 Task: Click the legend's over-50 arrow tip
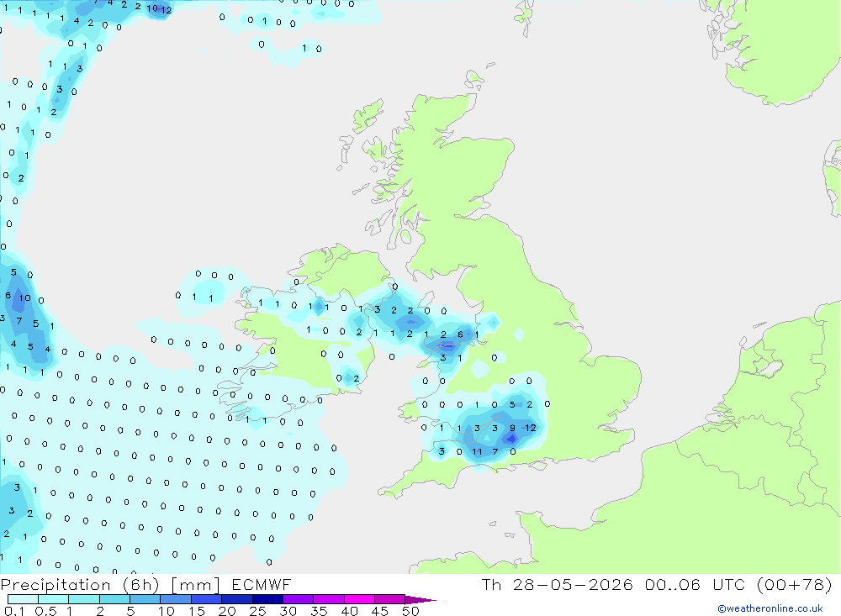421,600
